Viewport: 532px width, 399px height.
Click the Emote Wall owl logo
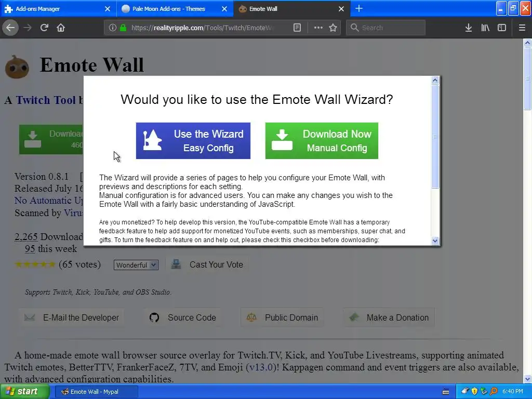(17, 66)
